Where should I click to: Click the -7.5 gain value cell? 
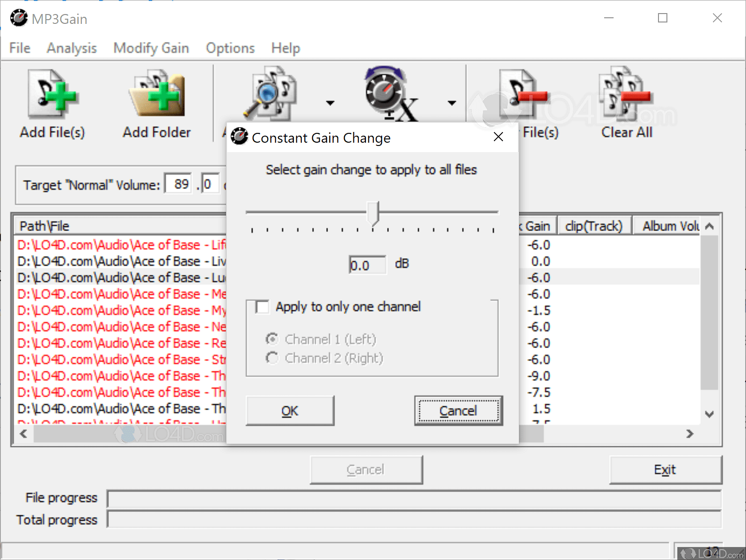539,392
